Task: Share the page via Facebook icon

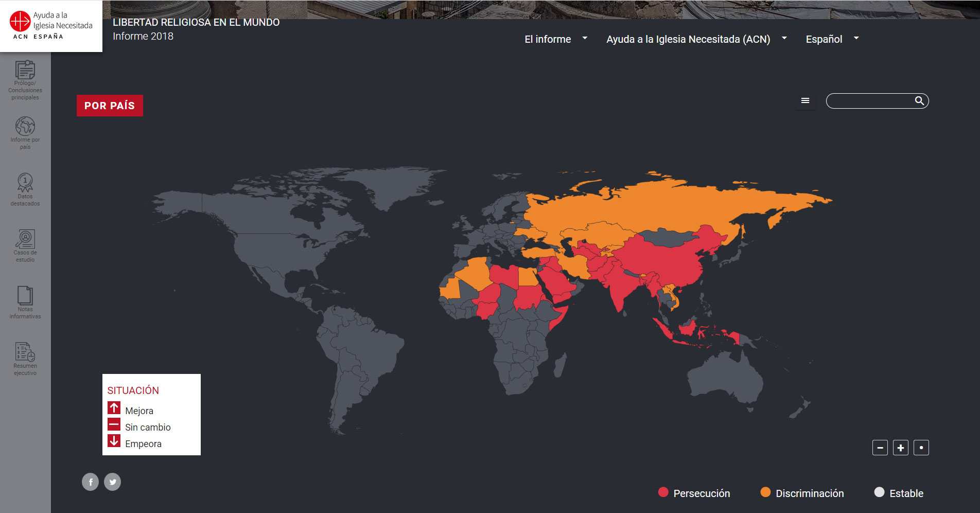Action: [90, 482]
